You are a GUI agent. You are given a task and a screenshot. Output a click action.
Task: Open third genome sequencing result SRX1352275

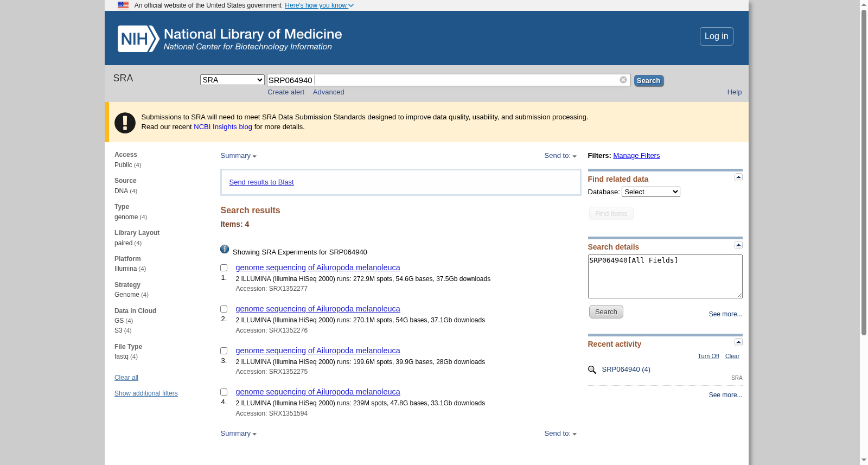[318, 351]
